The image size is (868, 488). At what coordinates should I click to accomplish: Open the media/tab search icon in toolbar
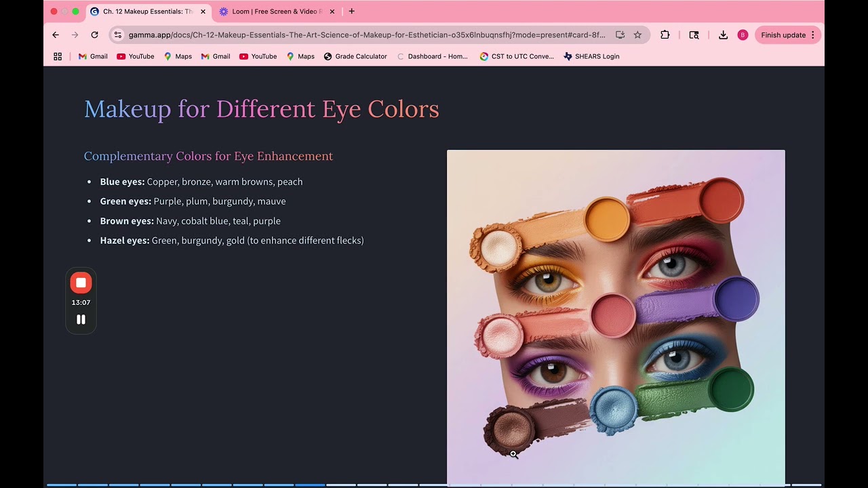point(694,35)
